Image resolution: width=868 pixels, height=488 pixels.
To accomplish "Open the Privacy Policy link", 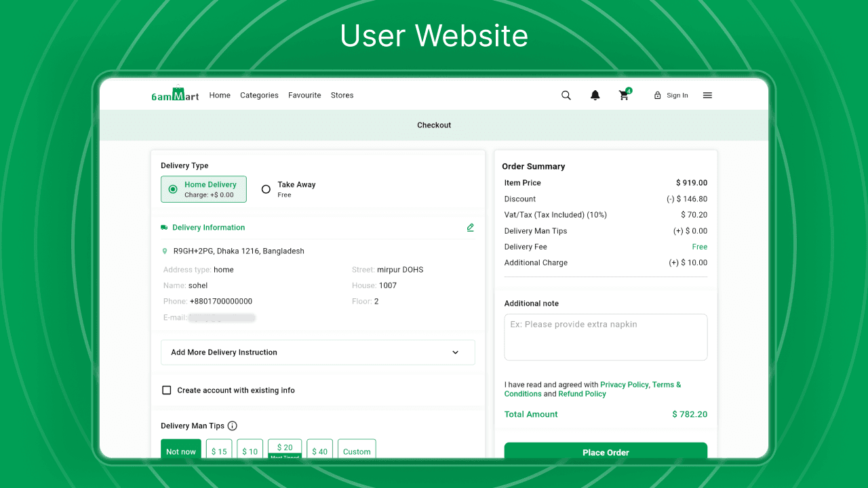I will click(x=624, y=384).
